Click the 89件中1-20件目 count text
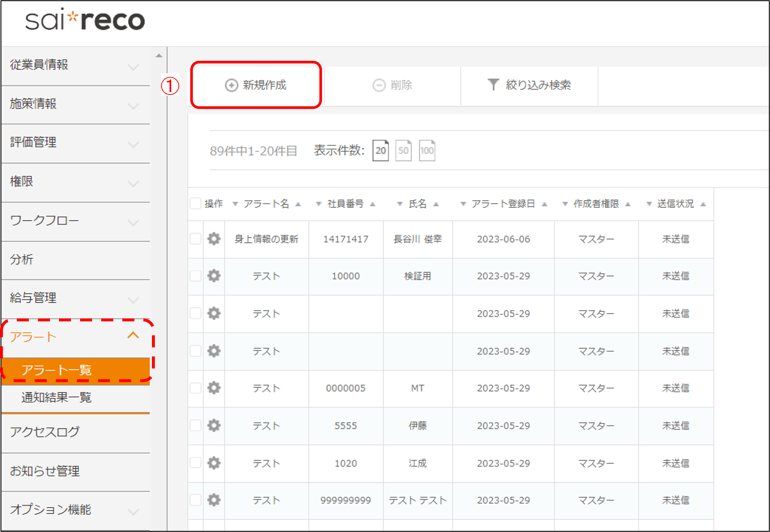770x532 pixels. click(x=253, y=151)
